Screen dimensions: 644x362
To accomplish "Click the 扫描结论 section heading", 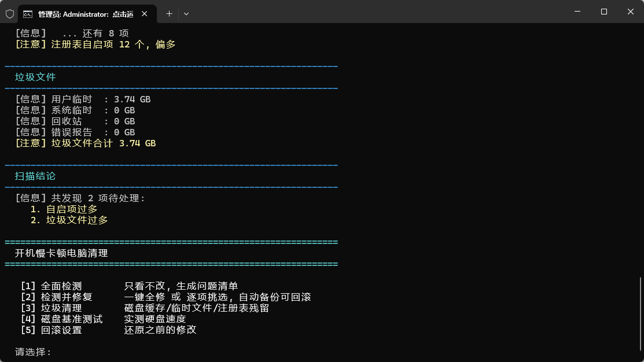I will (x=35, y=176).
